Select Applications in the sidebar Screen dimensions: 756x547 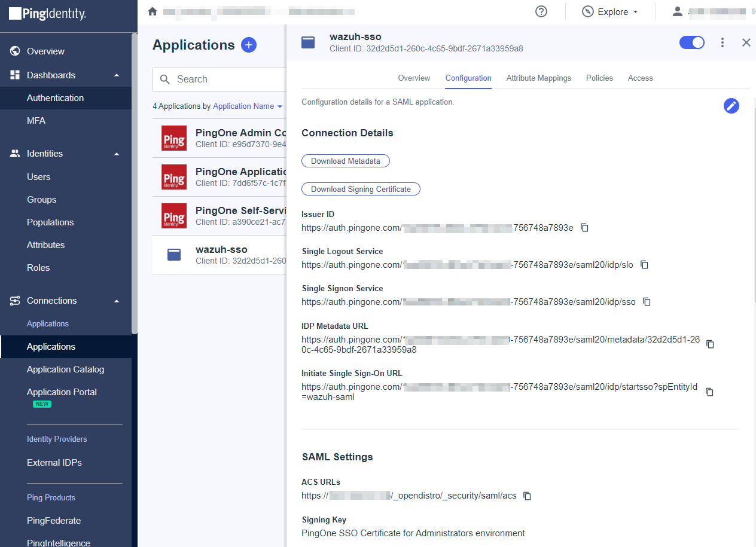[x=66, y=347]
